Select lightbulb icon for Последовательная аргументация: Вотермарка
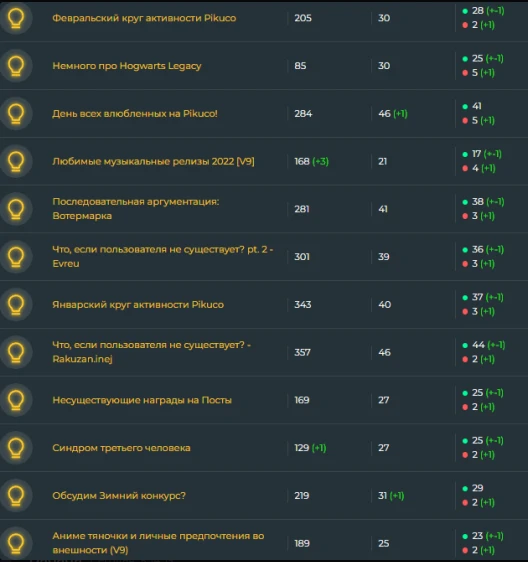This screenshot has height=562, width=528. (x=16, y=209)
